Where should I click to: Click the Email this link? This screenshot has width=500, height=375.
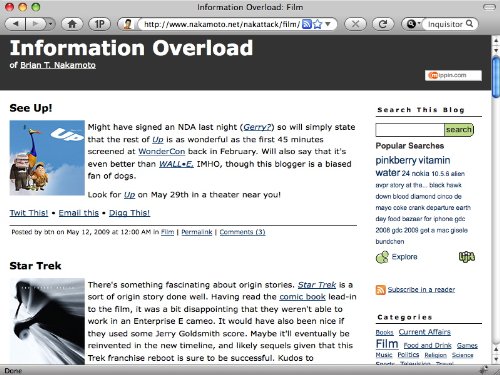pyautogui.click(x=79, y=213)
